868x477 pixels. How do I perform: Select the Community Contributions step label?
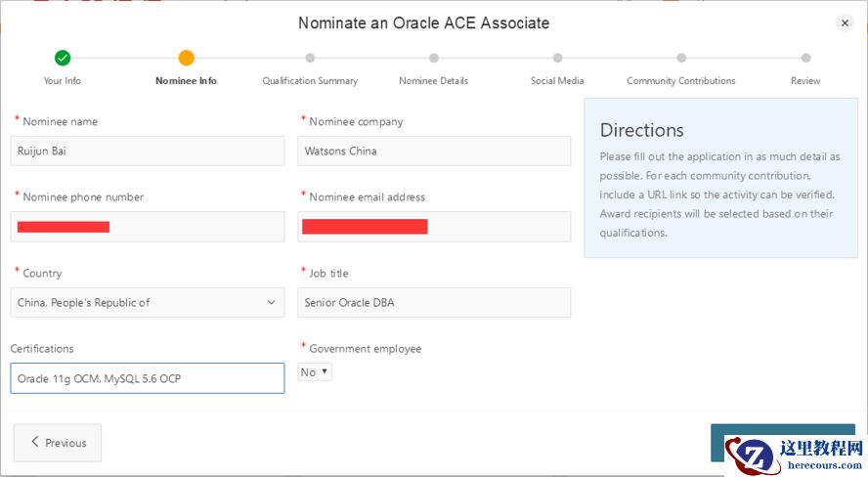681,81
